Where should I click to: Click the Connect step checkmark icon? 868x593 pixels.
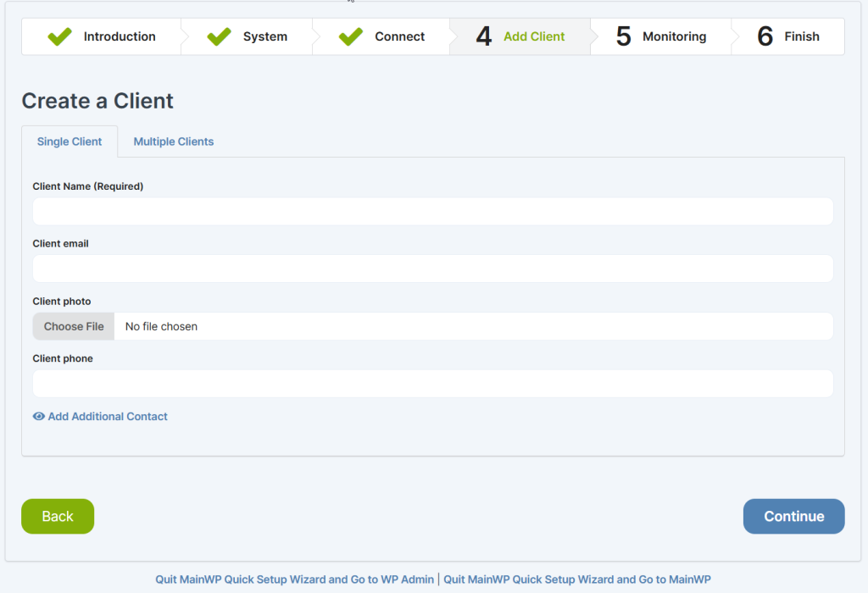click(x=350, y=36)
